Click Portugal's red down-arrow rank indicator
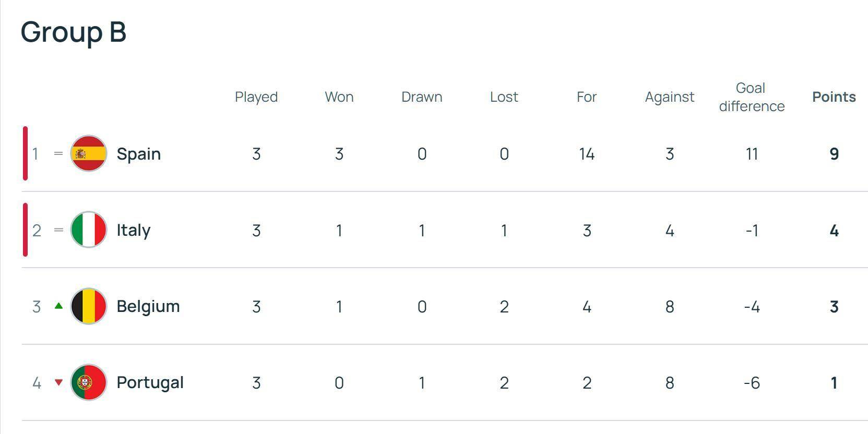 coord(58,382)
